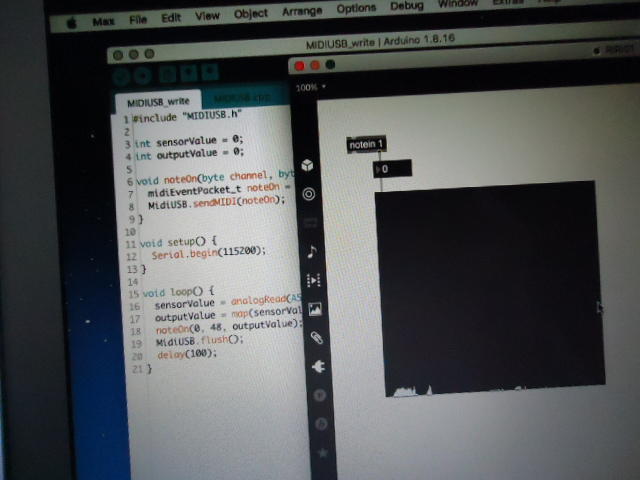Click the Arduino Upload button
The image size is (640, 480).
pyautogui.click(x=143, y=76)
